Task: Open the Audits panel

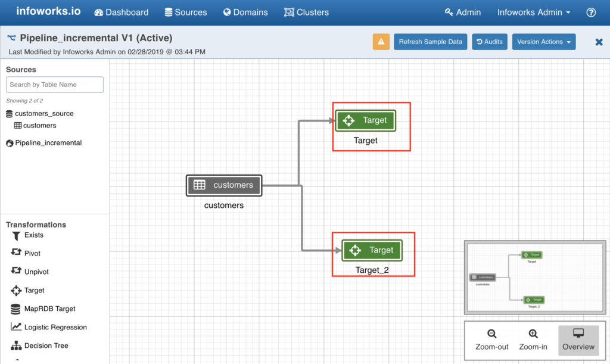Action: click(489, 42)
